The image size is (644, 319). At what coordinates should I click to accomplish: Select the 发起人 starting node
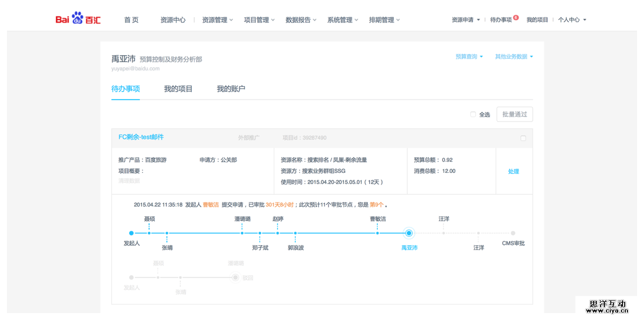point(131,233)
